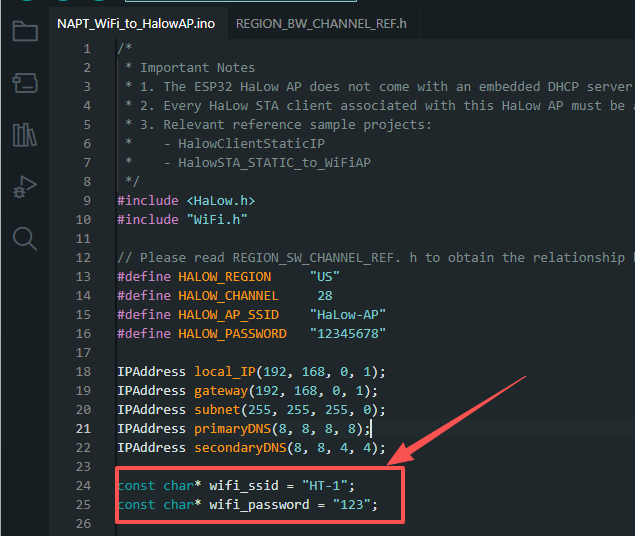
Task: Click the wifi_password variable name
Action: [x=259, y=505]
